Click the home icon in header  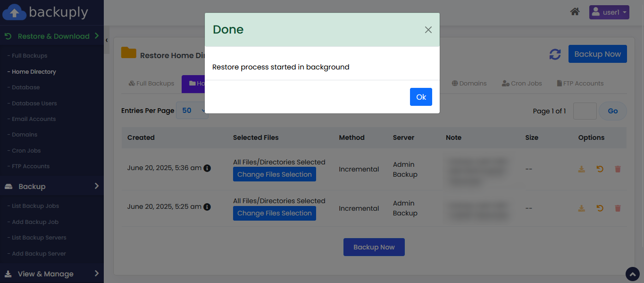575,12
